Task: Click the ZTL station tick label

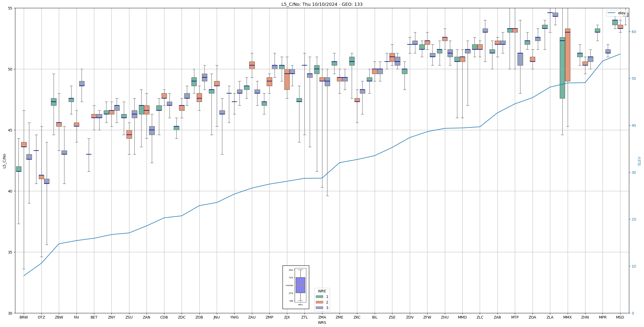Action: click(304, 317)
